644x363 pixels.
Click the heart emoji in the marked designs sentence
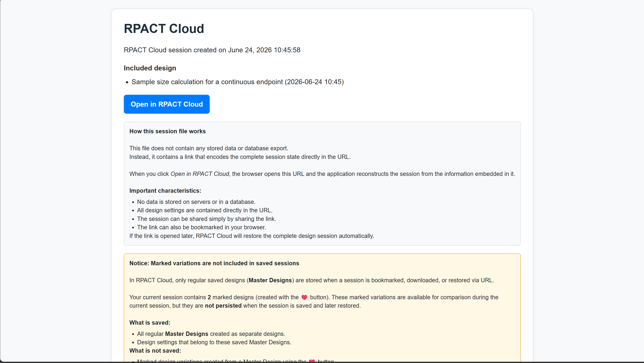tap(304, 297)
